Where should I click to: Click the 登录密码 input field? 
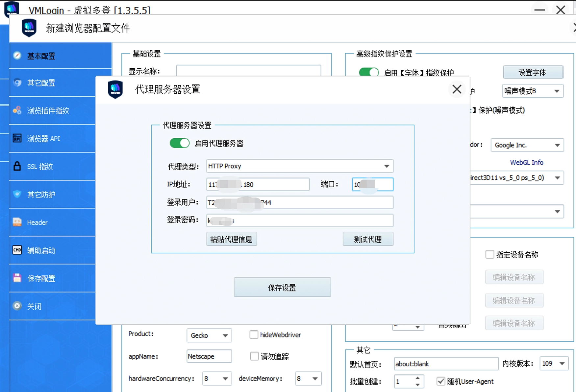point(299,220)
